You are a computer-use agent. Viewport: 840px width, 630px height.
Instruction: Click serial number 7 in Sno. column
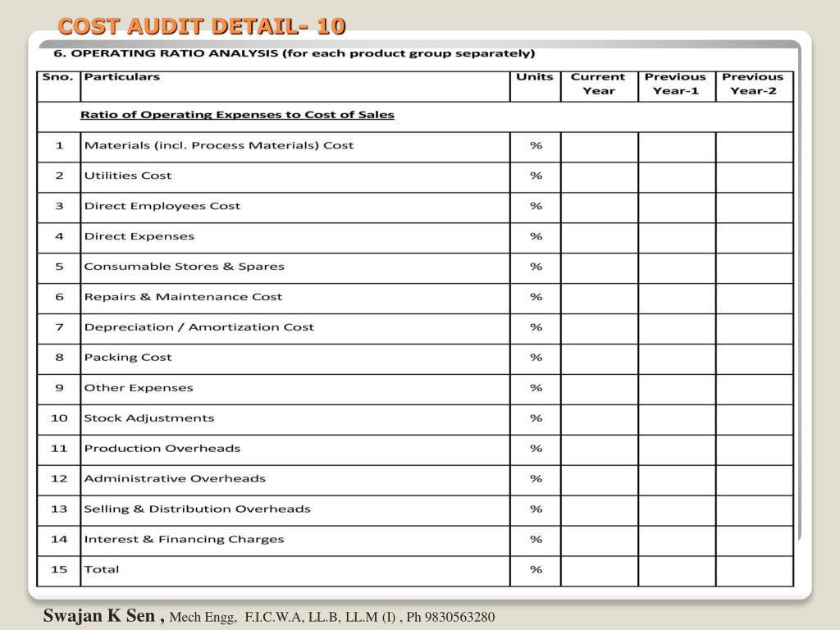(x=59, y=327)
